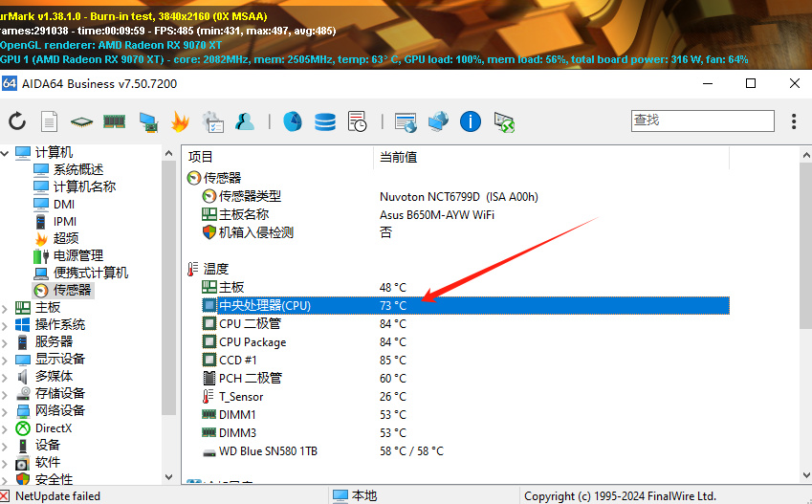The height and width of the screenshot is (504, 812).
Task: Click the clock schedule log toolbar icon
Action: point(358,121)
